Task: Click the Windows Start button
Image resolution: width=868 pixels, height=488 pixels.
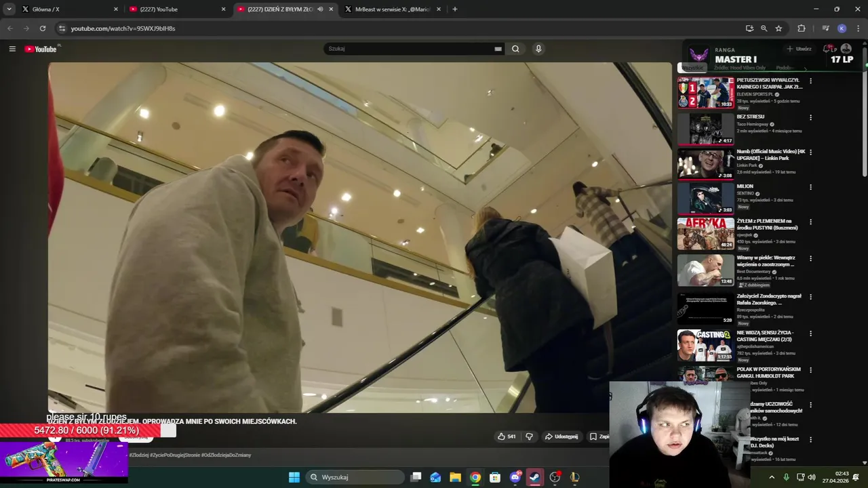Action: tap(294, 477)
